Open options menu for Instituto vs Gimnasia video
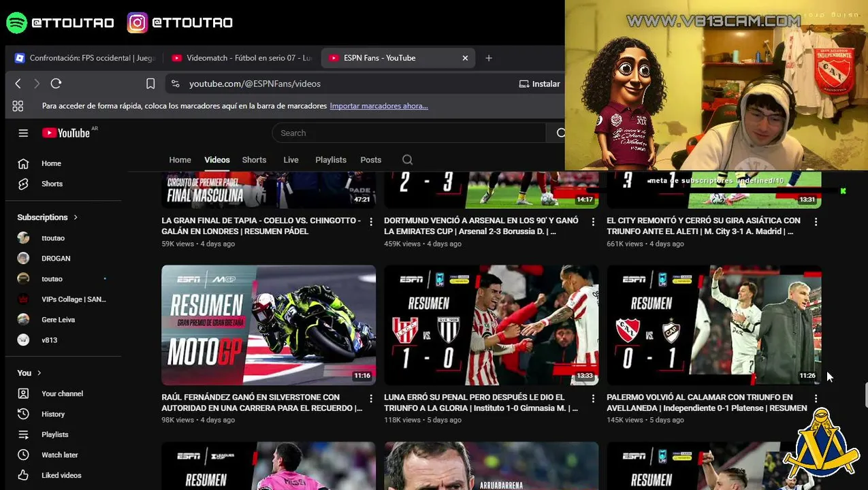This screenshot has height=490, width=868. click(593, 398)
